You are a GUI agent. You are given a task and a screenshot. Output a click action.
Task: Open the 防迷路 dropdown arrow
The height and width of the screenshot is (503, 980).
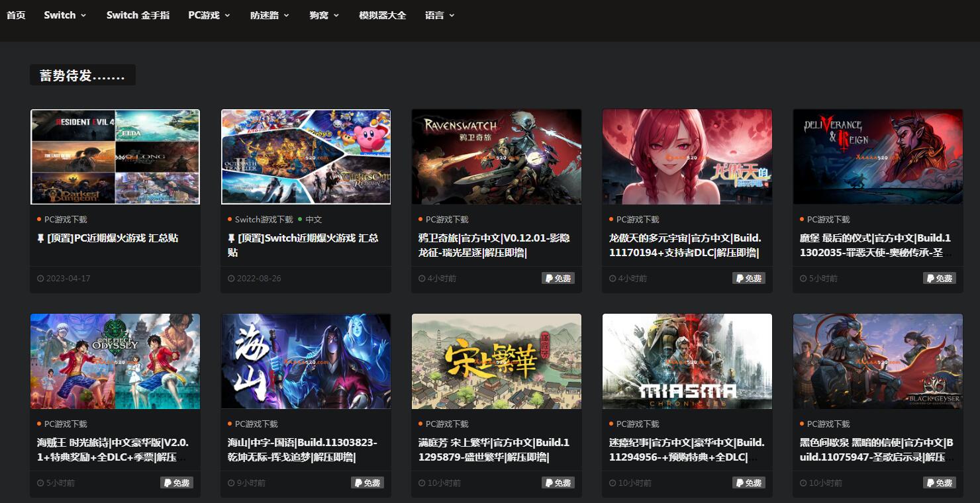click(287, 15)
